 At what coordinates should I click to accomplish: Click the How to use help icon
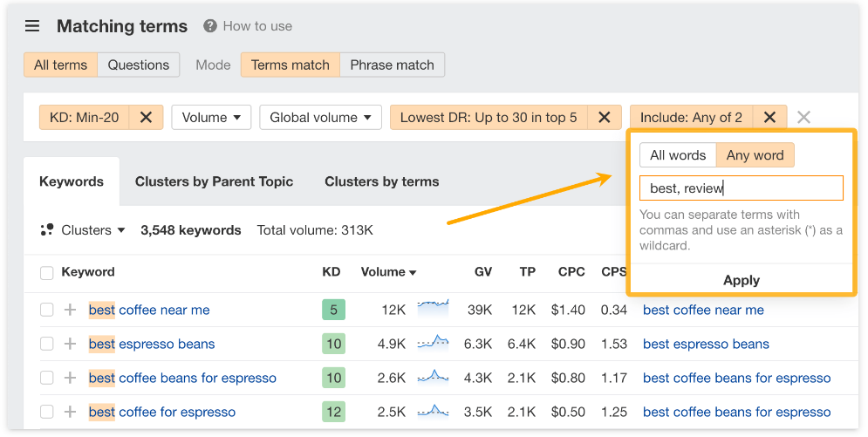pos(210,26)
